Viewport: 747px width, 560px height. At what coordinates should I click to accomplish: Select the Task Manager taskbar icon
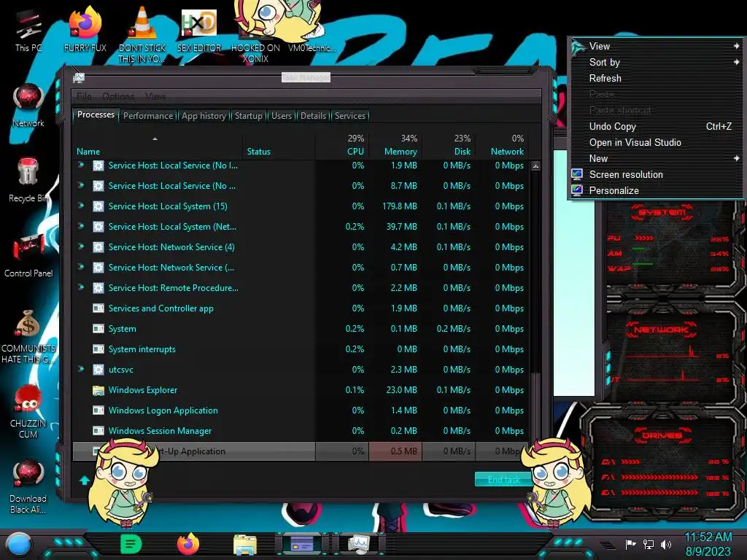point(359,544)
